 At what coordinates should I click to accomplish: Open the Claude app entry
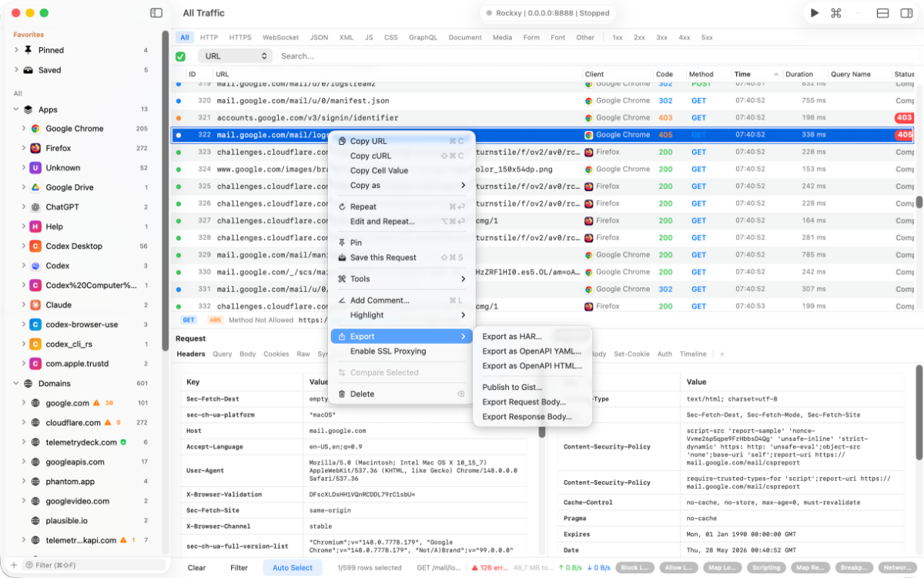click(x=59, y=304)
